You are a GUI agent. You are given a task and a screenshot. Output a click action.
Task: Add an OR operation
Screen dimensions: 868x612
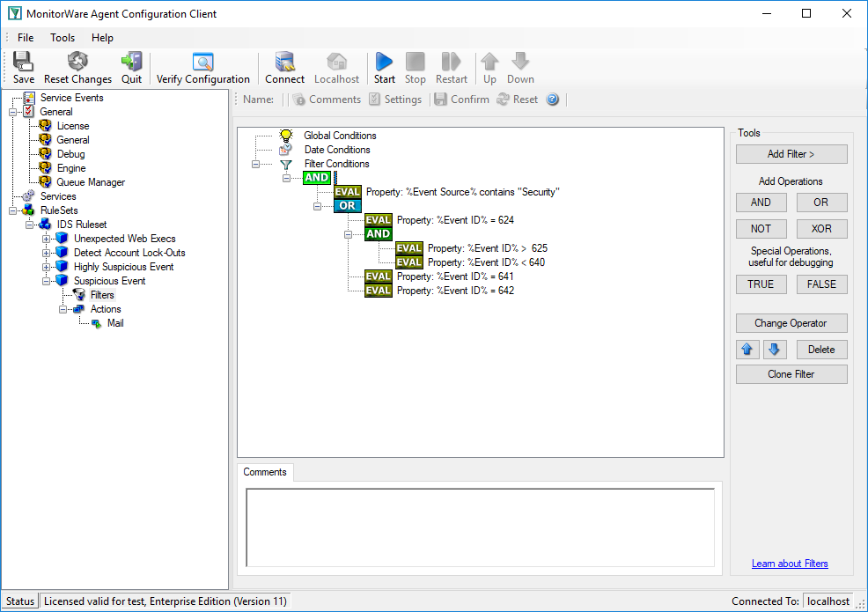[821, 203]
